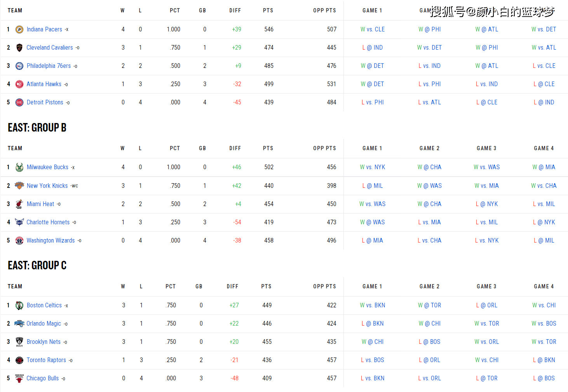Click the Washington Wizards team logo
Screen dimensions: 568x392
19,241
